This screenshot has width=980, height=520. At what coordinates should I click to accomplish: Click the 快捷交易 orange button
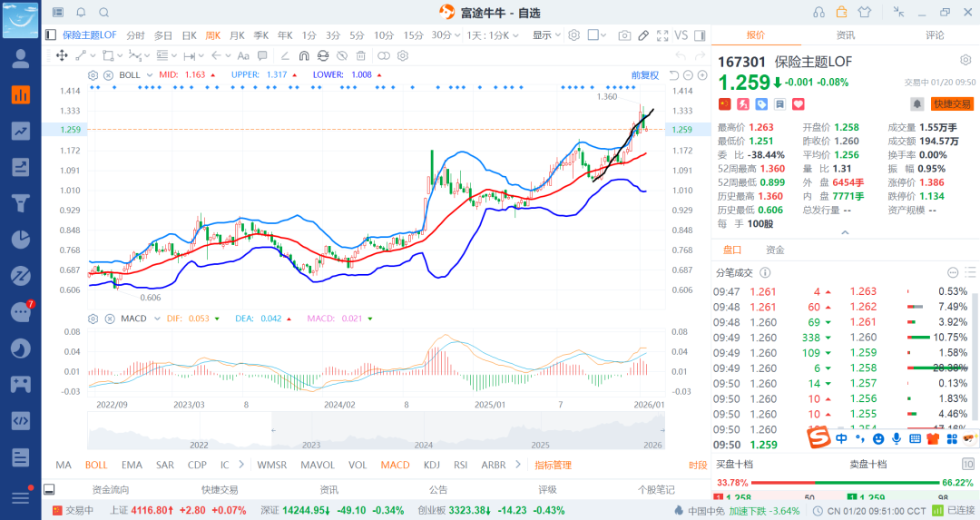pos(953,104)
